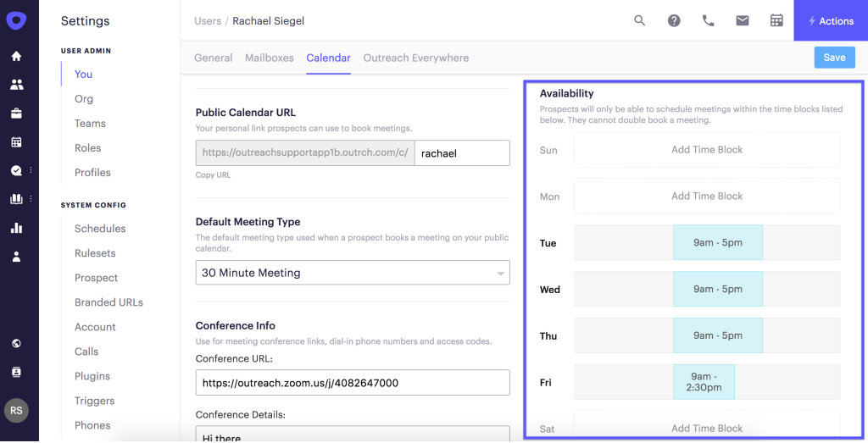Open the single user icon in sidebar
Screen dimensions: 868x443
(17, 257)
